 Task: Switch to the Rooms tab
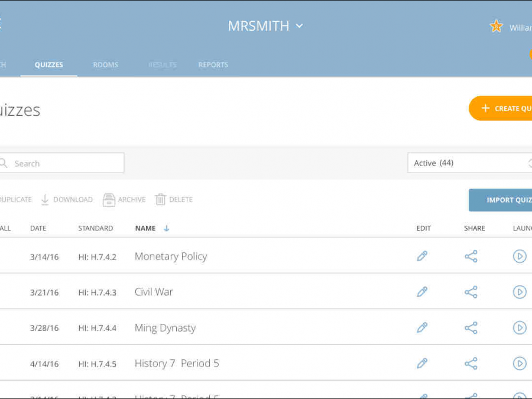tap(105, 65)
